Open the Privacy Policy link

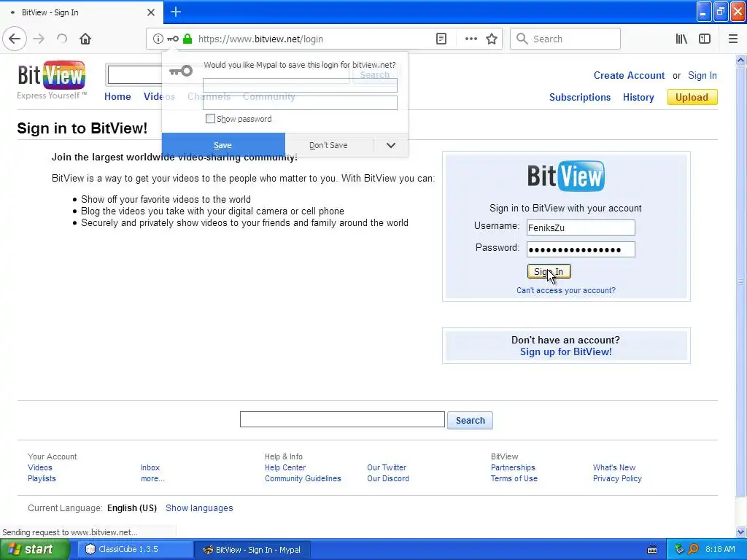[x=617, y=478]
